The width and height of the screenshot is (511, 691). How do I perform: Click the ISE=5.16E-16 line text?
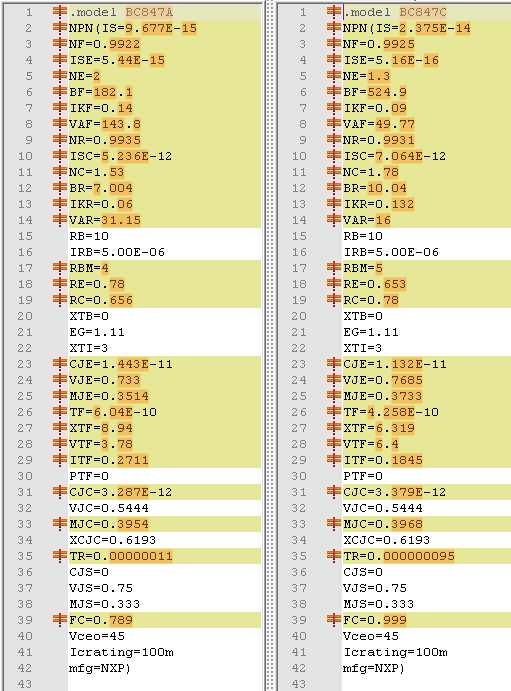(x=391, y=60)
